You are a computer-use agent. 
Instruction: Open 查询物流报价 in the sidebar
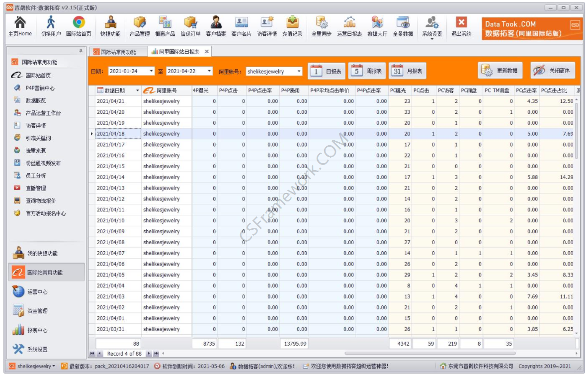tap(35, 201)
